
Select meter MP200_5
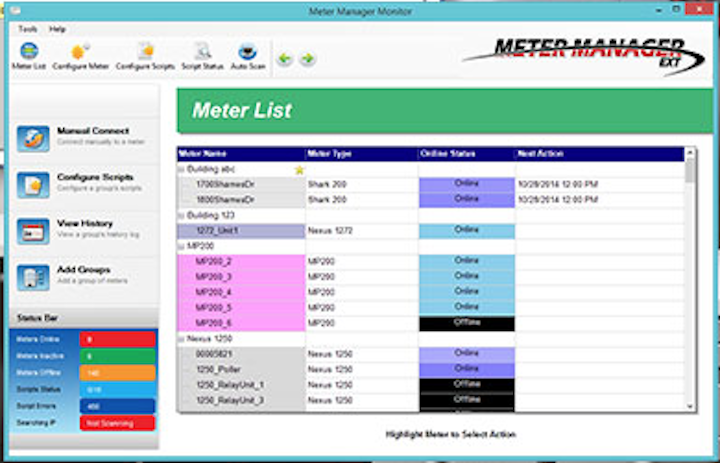coord(241,308)
